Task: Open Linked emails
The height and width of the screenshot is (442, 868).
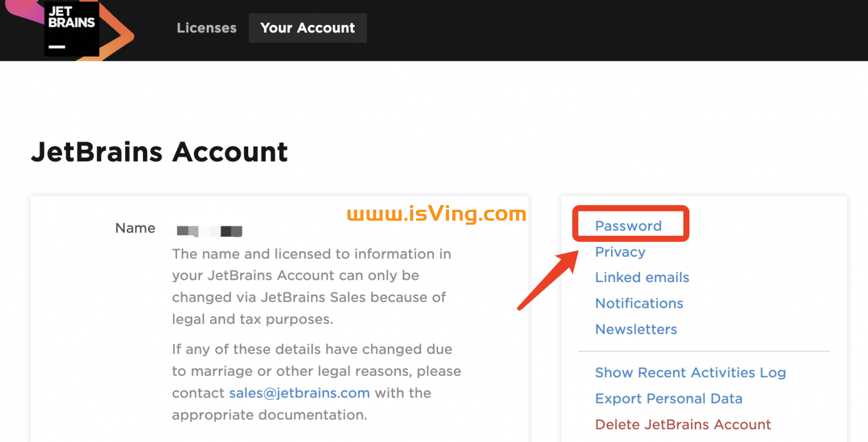Action: click(642, 277)
